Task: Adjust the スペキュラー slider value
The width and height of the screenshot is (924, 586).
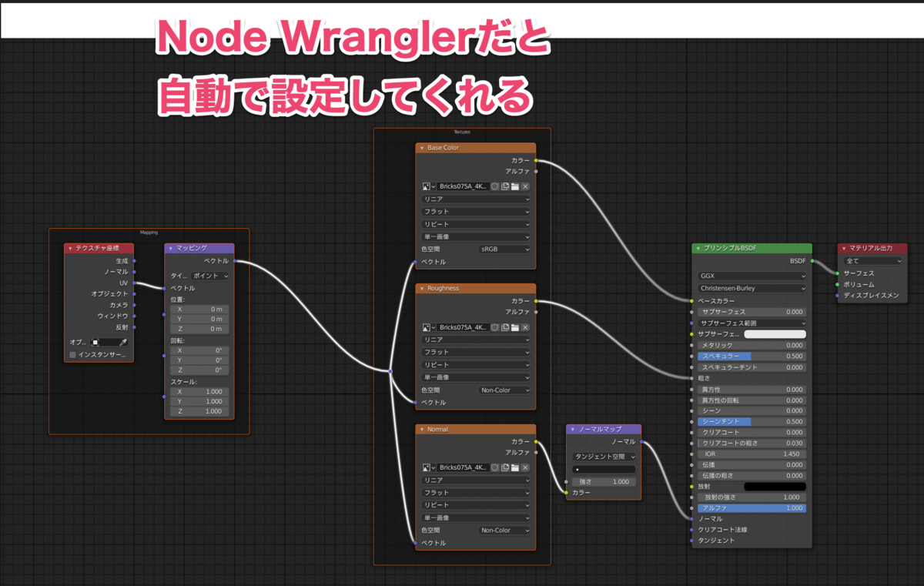Action: [751, 356]
